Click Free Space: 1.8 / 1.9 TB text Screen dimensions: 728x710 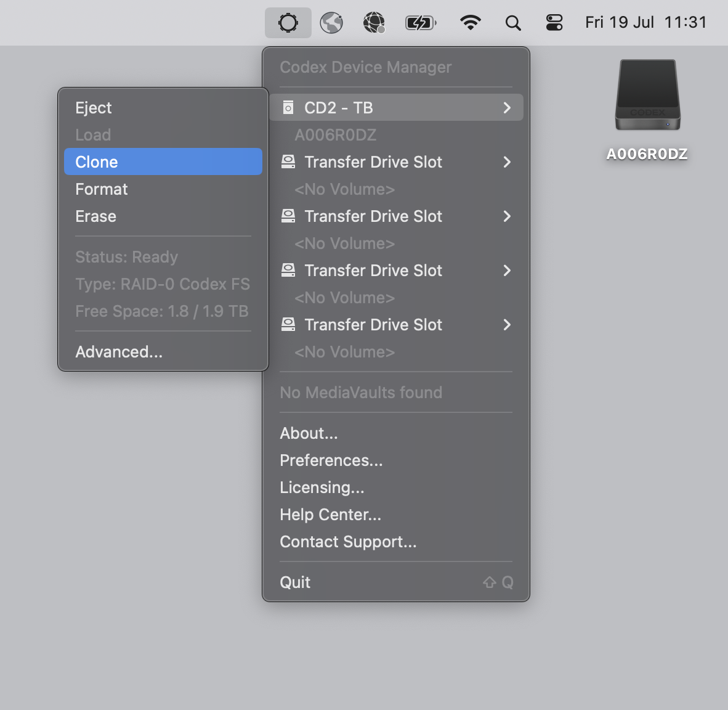coord(161,311)
